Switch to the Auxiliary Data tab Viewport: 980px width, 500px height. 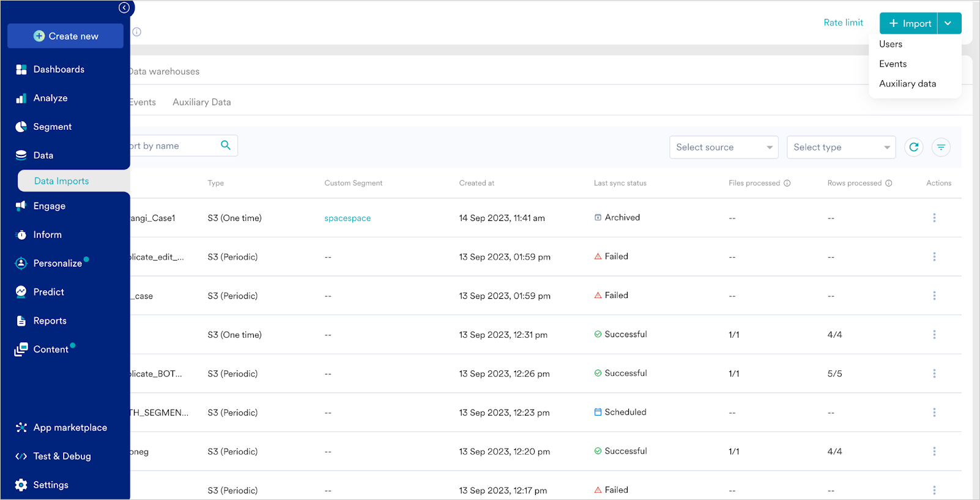[201, 102]
